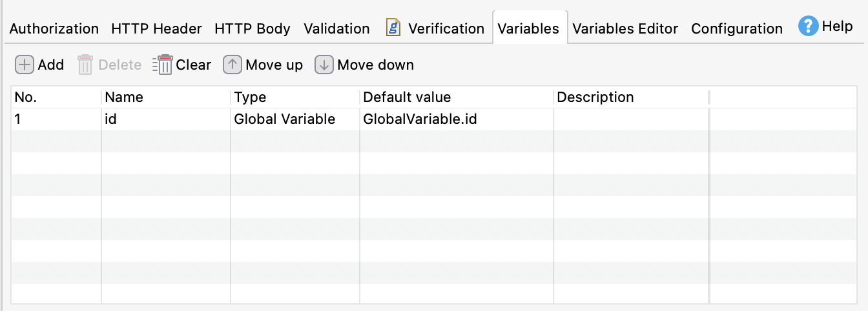Click the empty Description cell of row 1
Screen dimensions: 868x311
click(x=630, y=119)
